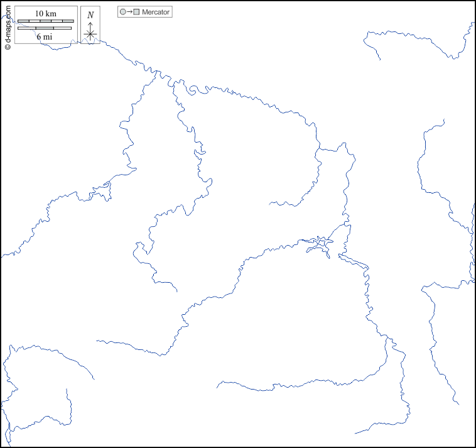Screen dimensions: 476x448
Task: Click the square icon beside Mercator
Action: (136, 12)
